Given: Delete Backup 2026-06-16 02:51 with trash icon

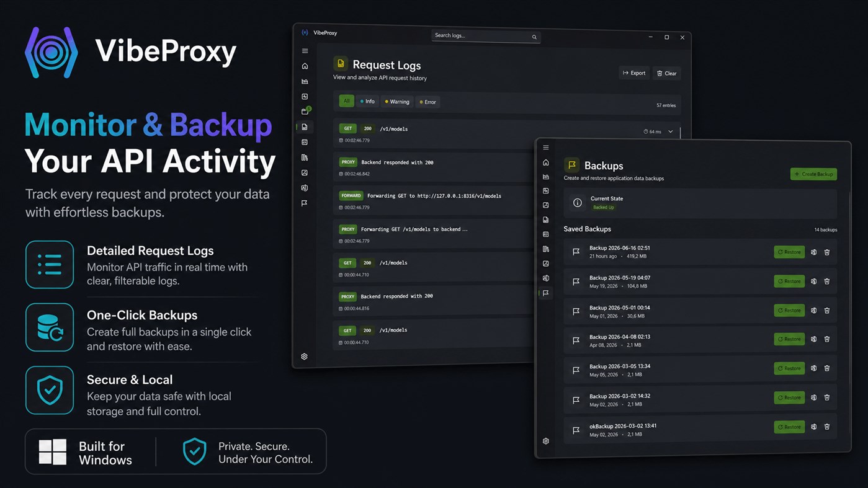Looking at the screenshot, I should pos(827,252).
